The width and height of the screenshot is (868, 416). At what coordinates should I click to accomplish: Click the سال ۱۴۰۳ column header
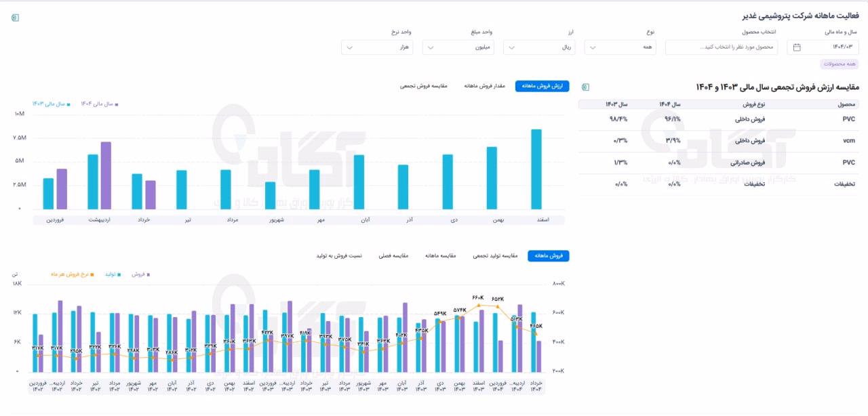(x=616, y=104)
